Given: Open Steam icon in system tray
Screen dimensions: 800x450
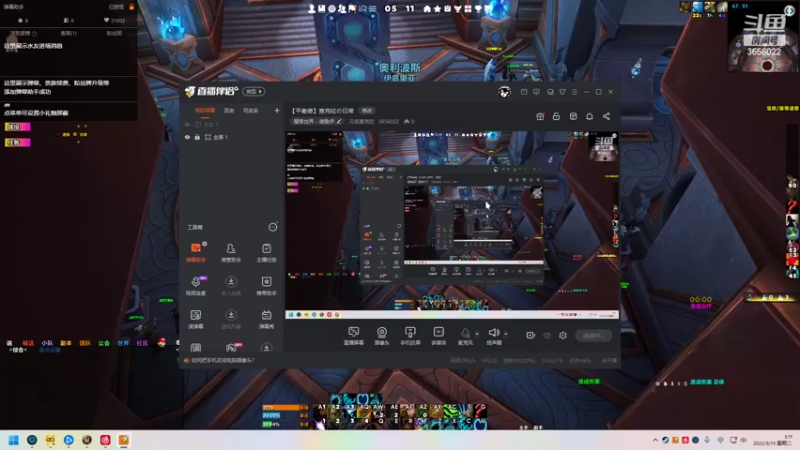Looking at the screenshot, I should [665, 440].
